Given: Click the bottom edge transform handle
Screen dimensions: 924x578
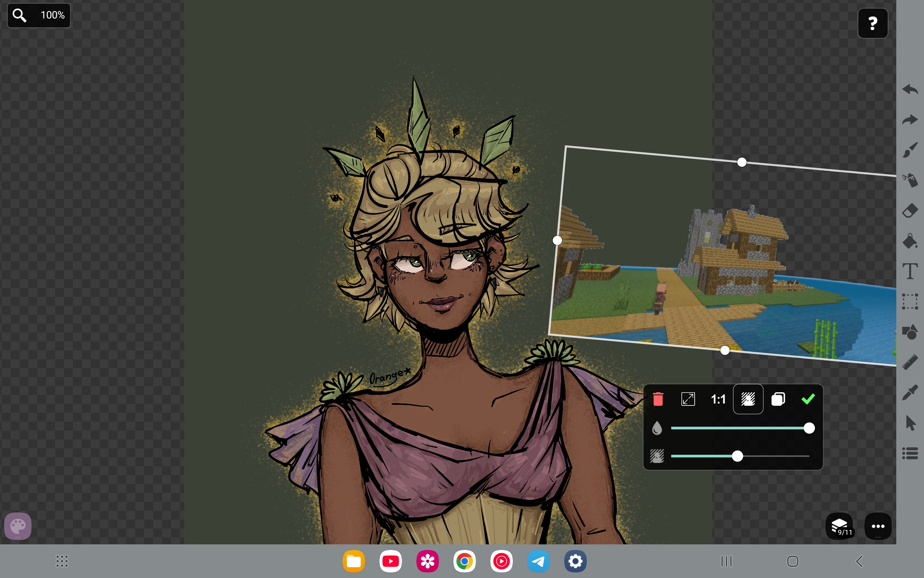Looking at the screenshot, I should pos(724,351).
